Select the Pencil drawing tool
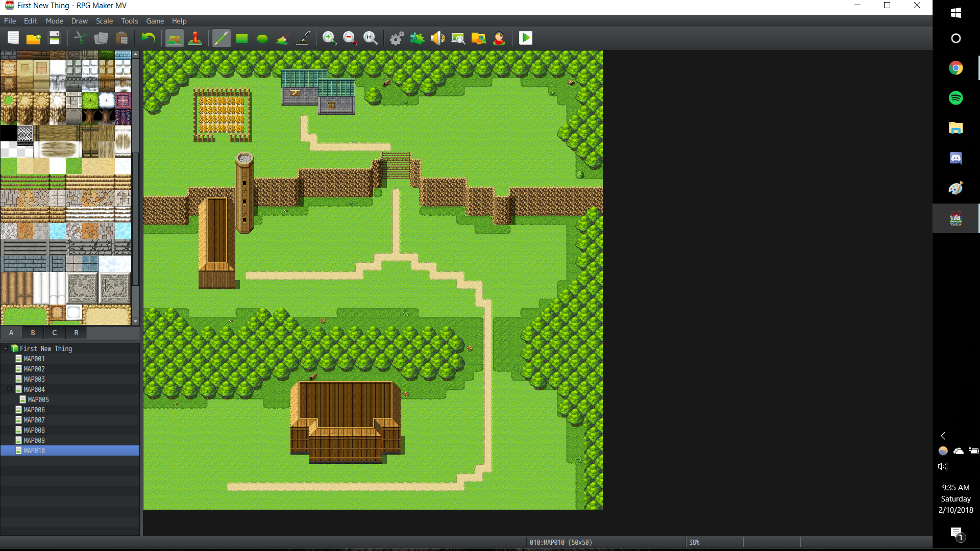980x551 pixels. click(222, 38)
